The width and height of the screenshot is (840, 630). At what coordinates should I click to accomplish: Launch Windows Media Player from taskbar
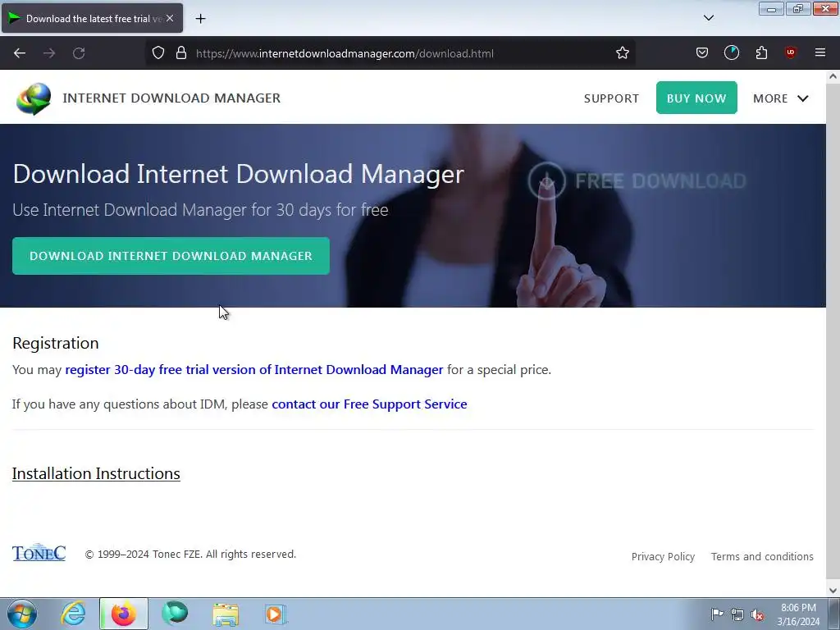(276, 614)
